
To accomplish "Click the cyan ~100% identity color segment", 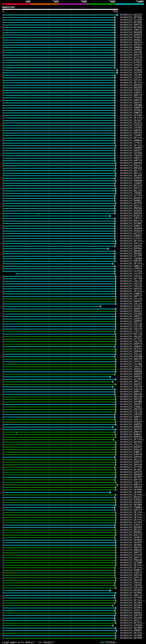I will coord(130,4).
